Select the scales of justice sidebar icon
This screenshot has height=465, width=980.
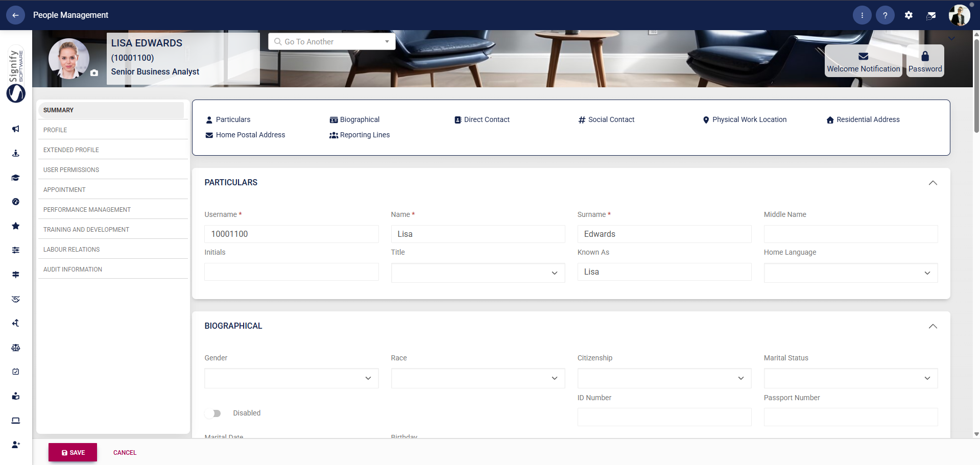[15, 348]
